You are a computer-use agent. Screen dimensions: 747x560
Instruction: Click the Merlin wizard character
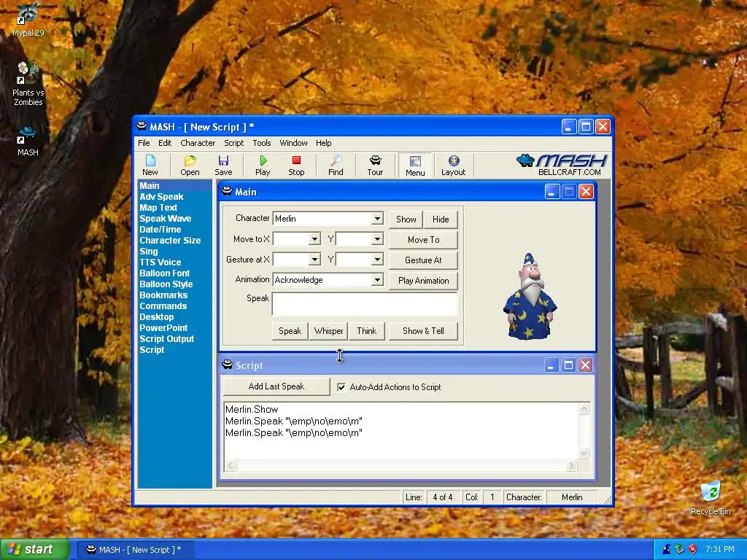tap(530, 297)
